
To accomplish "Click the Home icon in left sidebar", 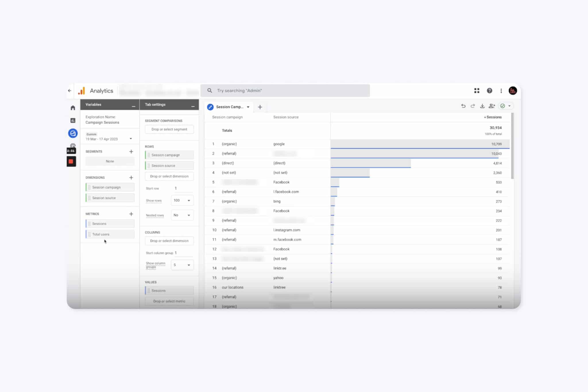I will point(73,108).
